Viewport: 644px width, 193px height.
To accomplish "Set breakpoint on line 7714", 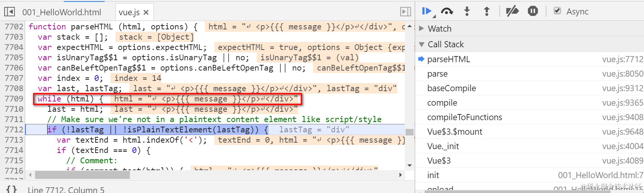I will pos(14,150).
